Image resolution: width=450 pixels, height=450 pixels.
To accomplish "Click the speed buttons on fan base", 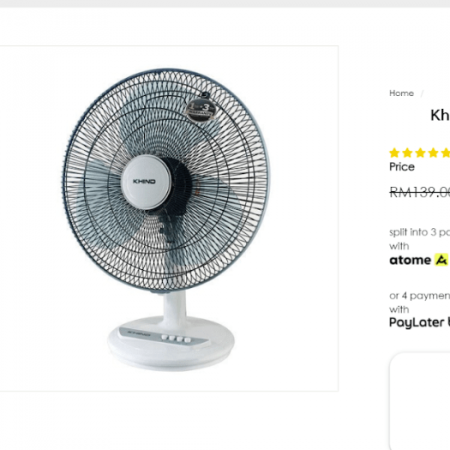I will [176, 339].
